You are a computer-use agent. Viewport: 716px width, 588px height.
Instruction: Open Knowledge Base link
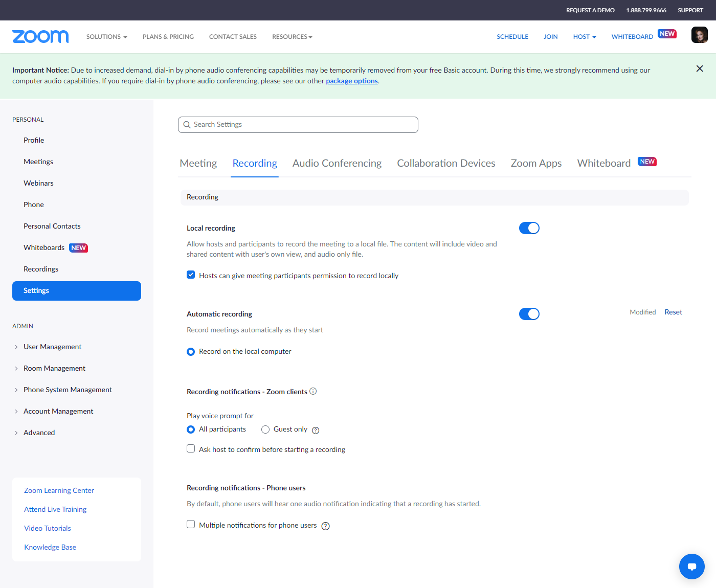tap(50, 547)
